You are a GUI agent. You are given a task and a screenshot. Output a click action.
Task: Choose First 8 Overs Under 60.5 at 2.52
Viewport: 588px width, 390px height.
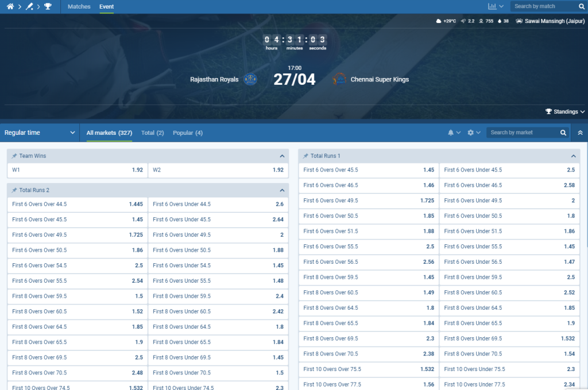pos(510,292)
